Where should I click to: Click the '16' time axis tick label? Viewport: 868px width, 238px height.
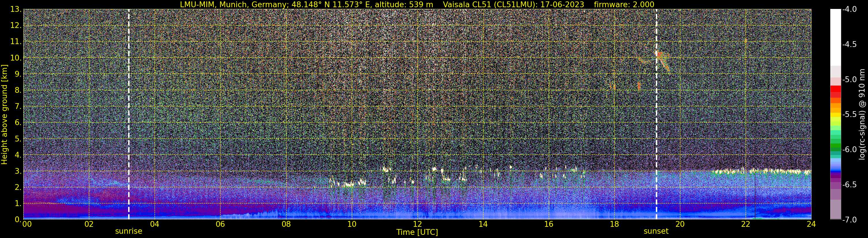pyautogui.click(x=548, y=224)
